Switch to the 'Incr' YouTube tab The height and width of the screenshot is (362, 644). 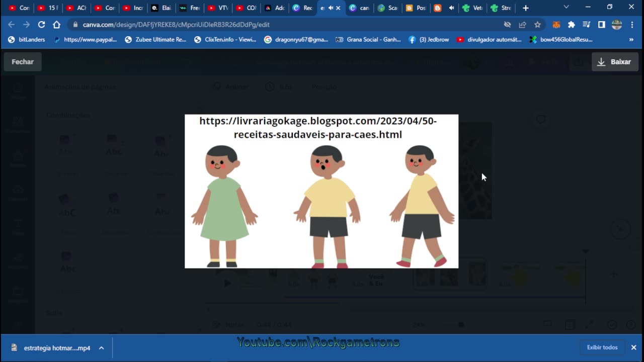point(133,8)
